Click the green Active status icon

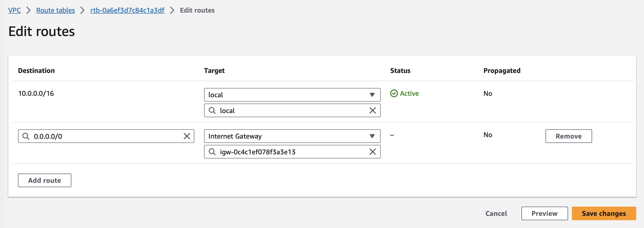pos(394,93)
